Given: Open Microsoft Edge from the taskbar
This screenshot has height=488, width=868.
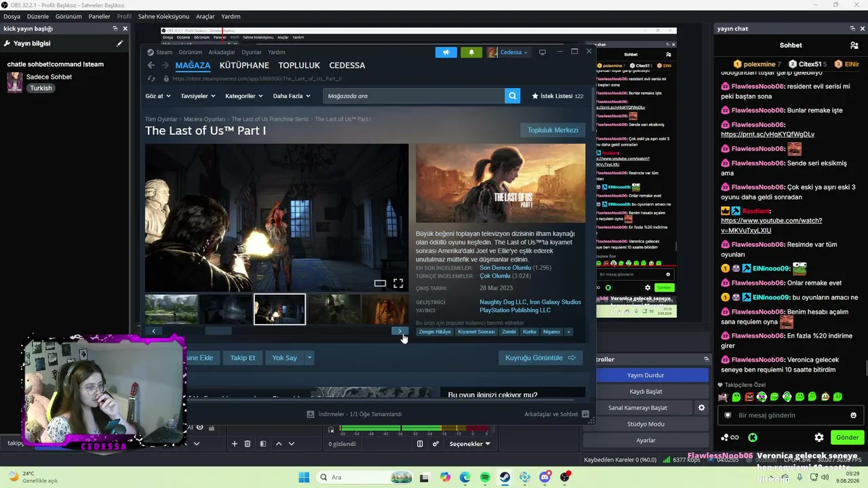Looking at the screenshot, I should (x=465, y=477).
